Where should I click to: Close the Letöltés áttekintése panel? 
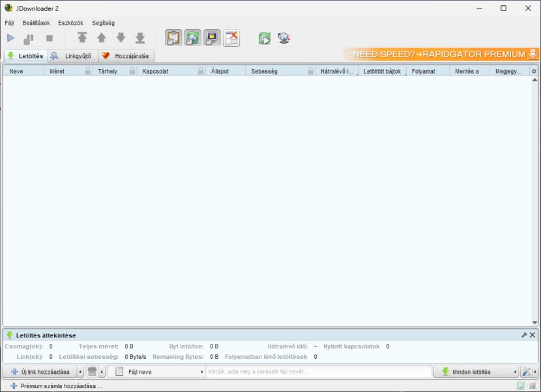pyautogui.click(x=533, y=335)
